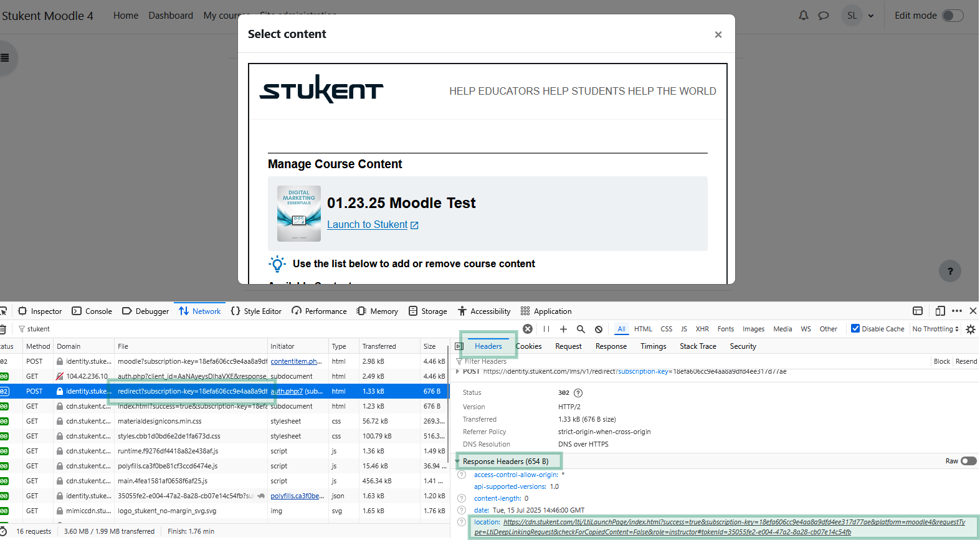Select the Security details tab
This screenshot has width=980, height=540.
tap(743, 346)
